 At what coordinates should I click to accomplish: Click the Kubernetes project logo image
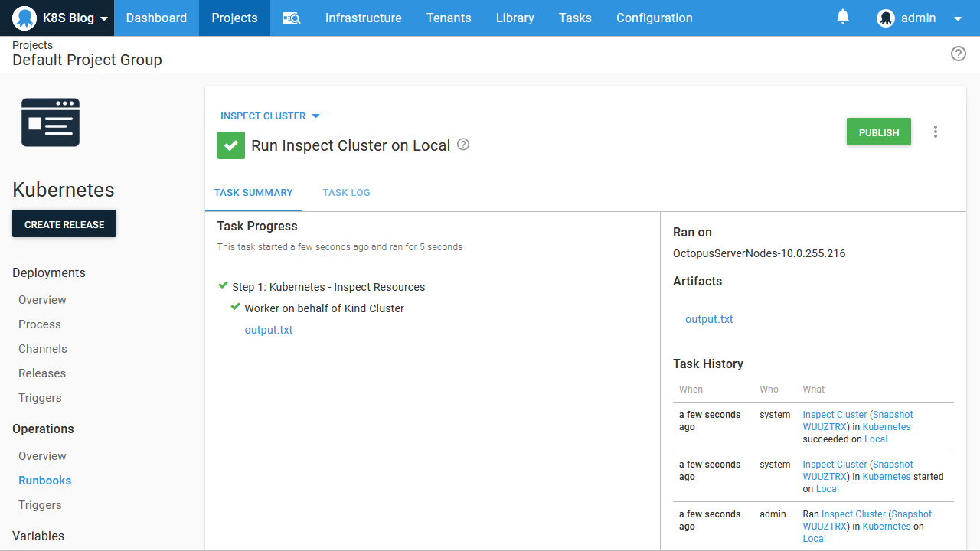(51, 122)
